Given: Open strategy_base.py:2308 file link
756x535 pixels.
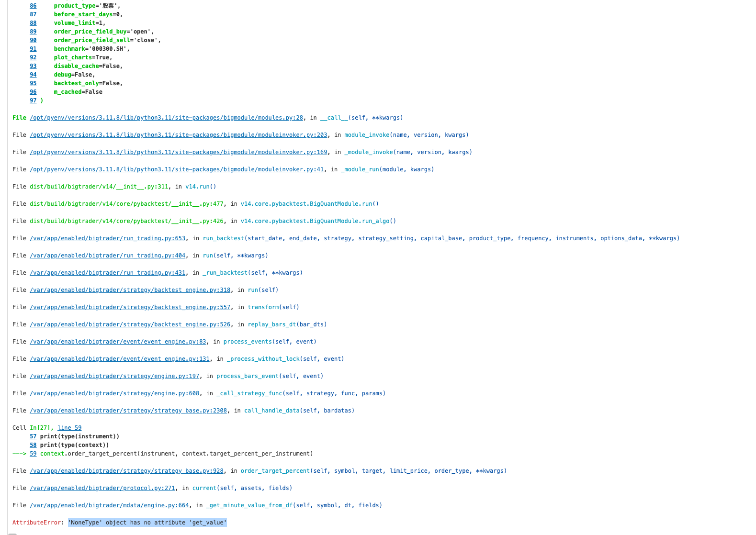Looking at the screenshot, I should point(128,411).
